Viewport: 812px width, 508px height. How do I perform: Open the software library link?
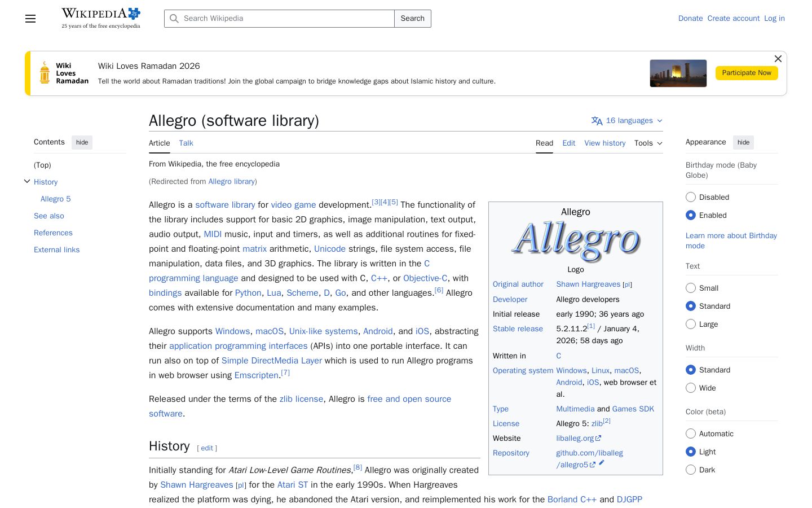[x=225, y=205]
